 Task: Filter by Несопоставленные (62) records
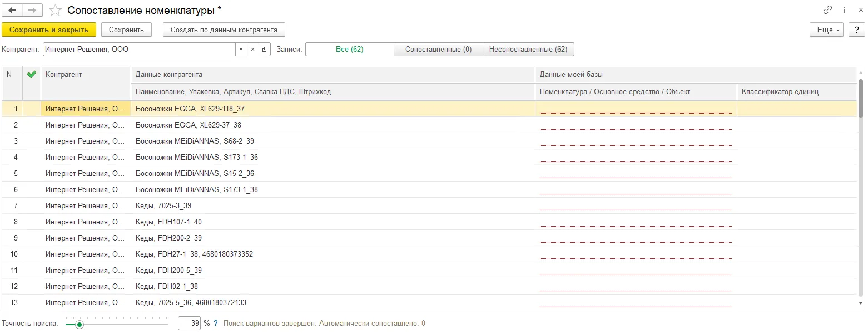[x=528, y=49]
